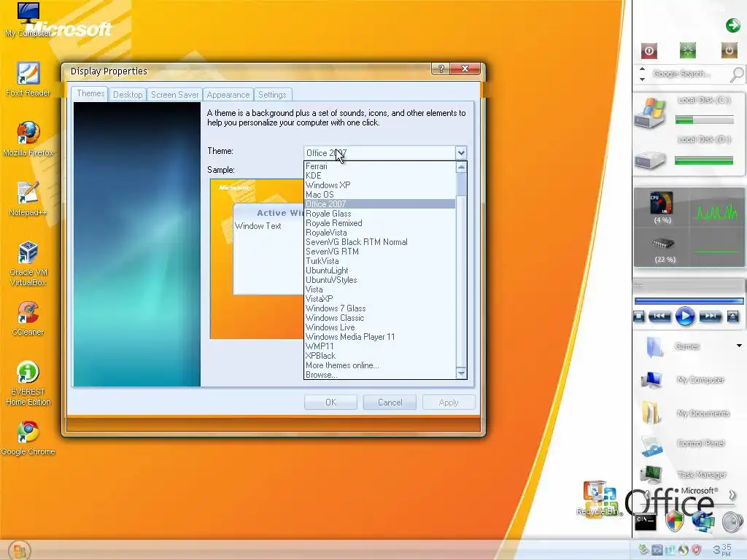Switch to the Desktop tab

tap(127, 95)
